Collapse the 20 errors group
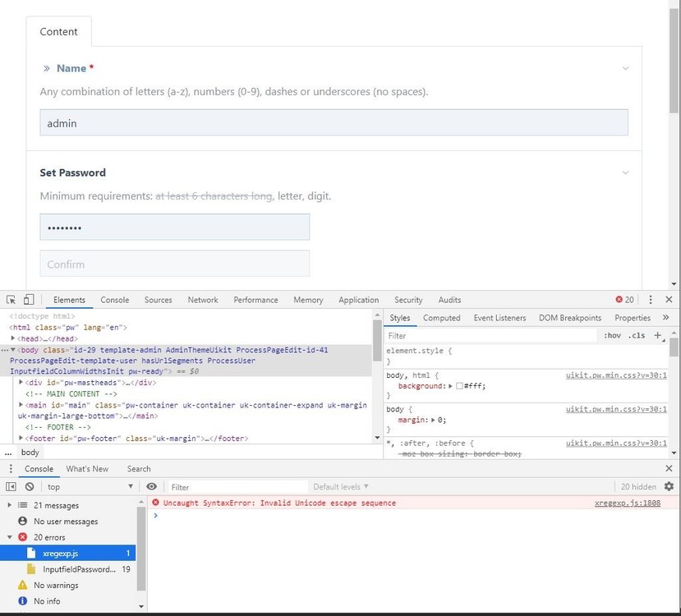This screenshot has height=616, width=681. click(x=10, y=537)
